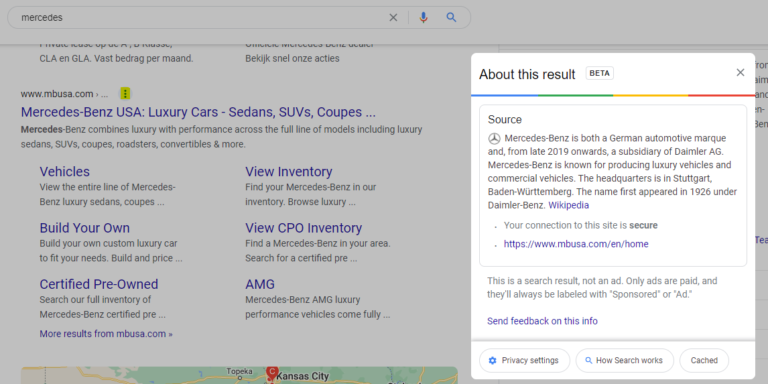This screenshot has width=768, height=384.
Task: Click the How Search works magnifier icon
Action: 589,360
